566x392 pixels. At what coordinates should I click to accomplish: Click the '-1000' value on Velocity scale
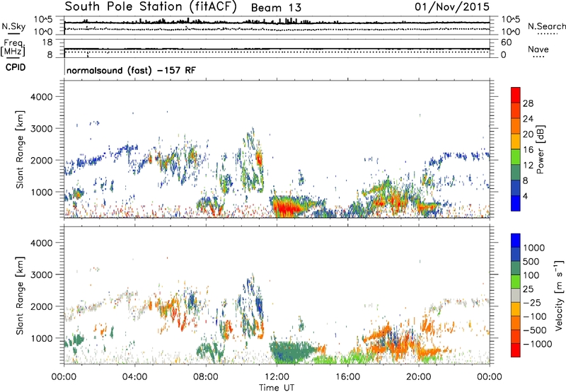click(x=537, y=344)
